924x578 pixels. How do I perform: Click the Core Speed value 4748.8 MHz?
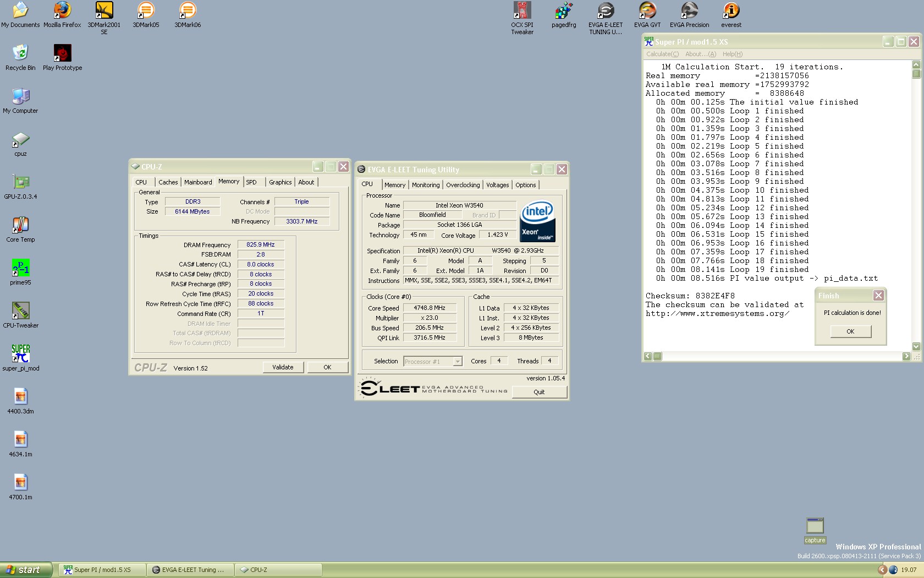[430, 308]
